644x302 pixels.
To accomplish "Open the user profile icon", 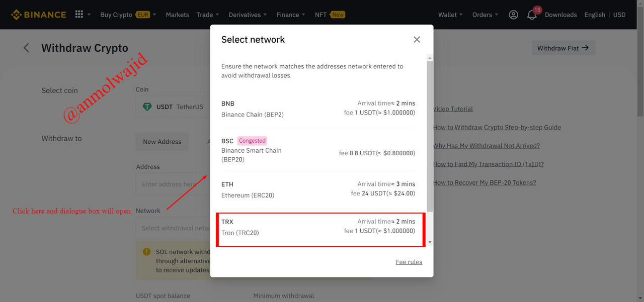I will [x=513, y=15].
